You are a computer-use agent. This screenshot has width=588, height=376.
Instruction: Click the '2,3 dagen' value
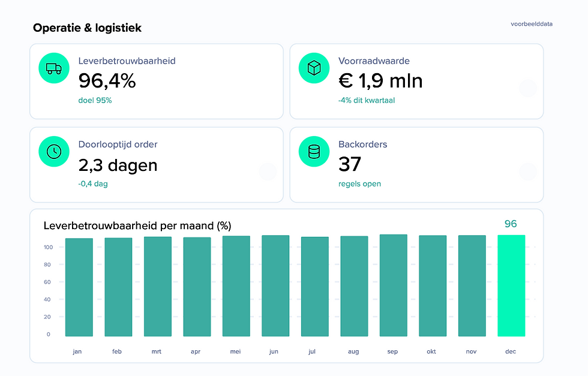(x=118, y=166)
